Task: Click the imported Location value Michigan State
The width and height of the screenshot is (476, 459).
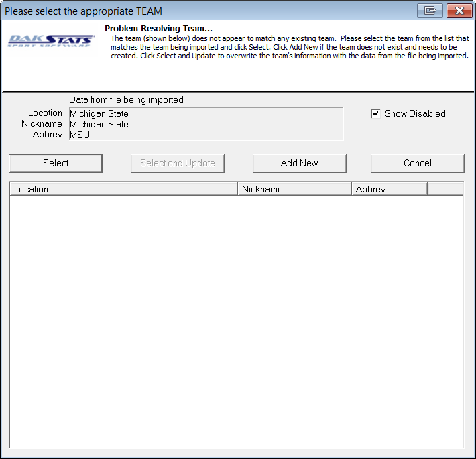Action: [99, 114]
